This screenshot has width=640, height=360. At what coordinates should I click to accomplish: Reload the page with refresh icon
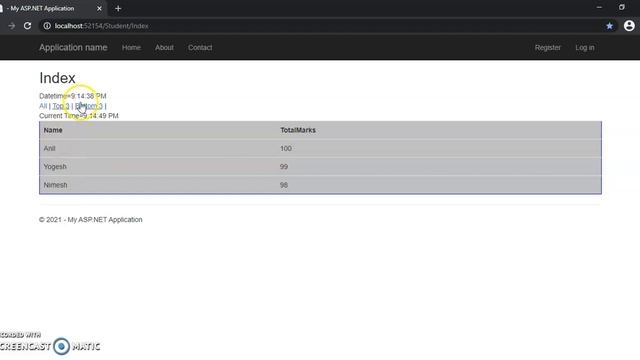(x=27, y=26)
